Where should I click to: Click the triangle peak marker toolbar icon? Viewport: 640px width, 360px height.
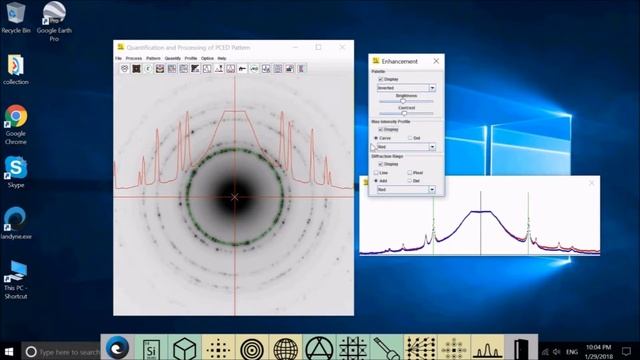219,69
